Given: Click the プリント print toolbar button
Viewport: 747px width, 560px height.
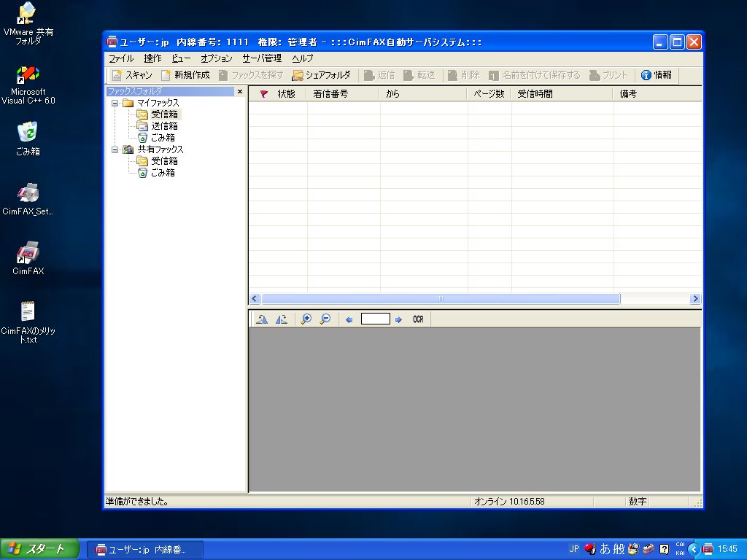Looking at the screenshot, I should 608,75.
